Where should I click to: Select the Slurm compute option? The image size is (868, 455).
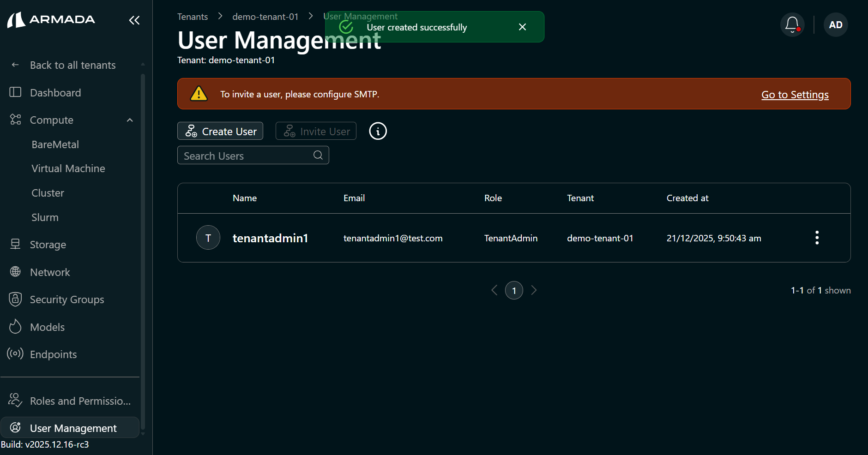(x=45, y=217)
